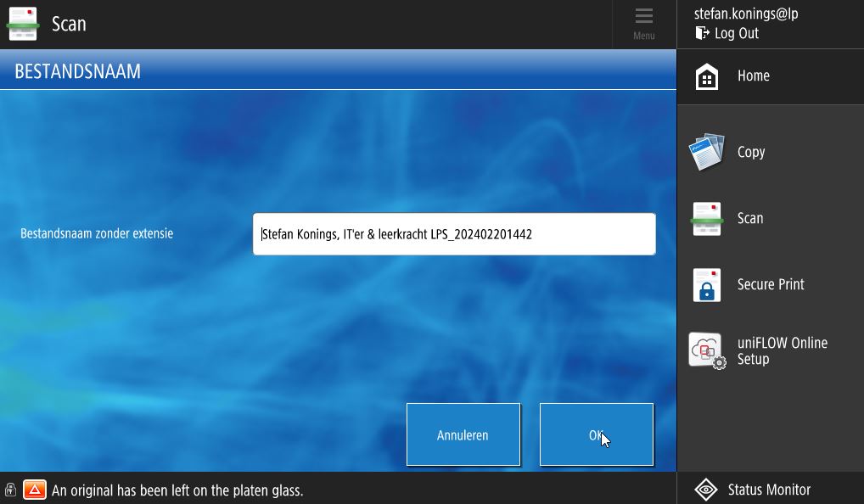The image size is (864, 504).
Task: Confirm the file name with OK
Action: coord(596,434)
